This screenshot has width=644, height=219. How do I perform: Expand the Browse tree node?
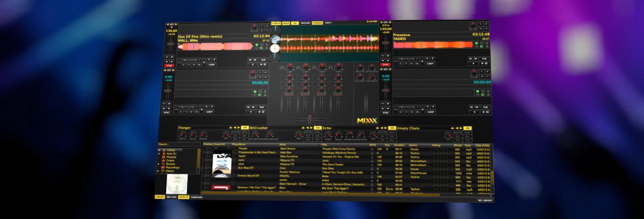pos(159,164)
